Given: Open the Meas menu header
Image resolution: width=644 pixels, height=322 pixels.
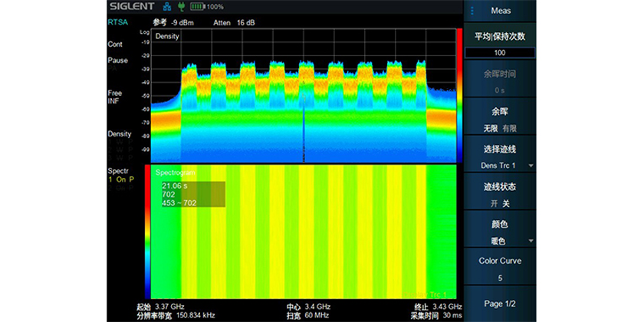Looking at the screenshot, I should coord(501,11).
